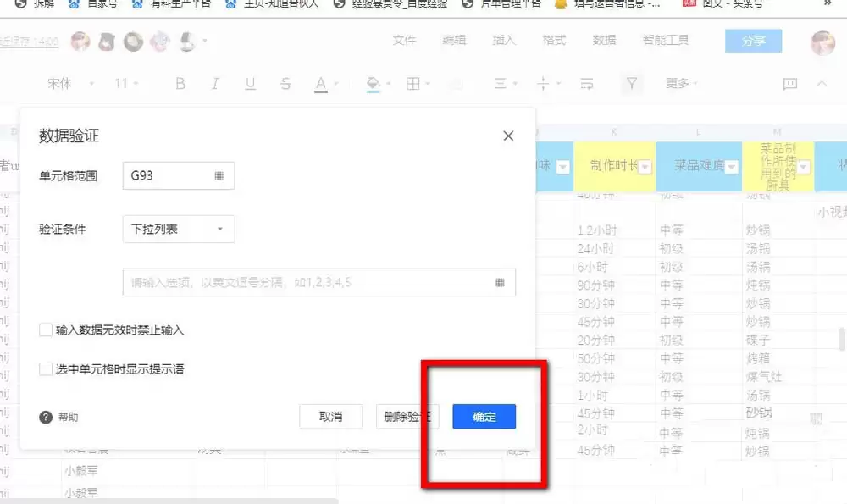Apply strikethrough formatting

[285, 83]
